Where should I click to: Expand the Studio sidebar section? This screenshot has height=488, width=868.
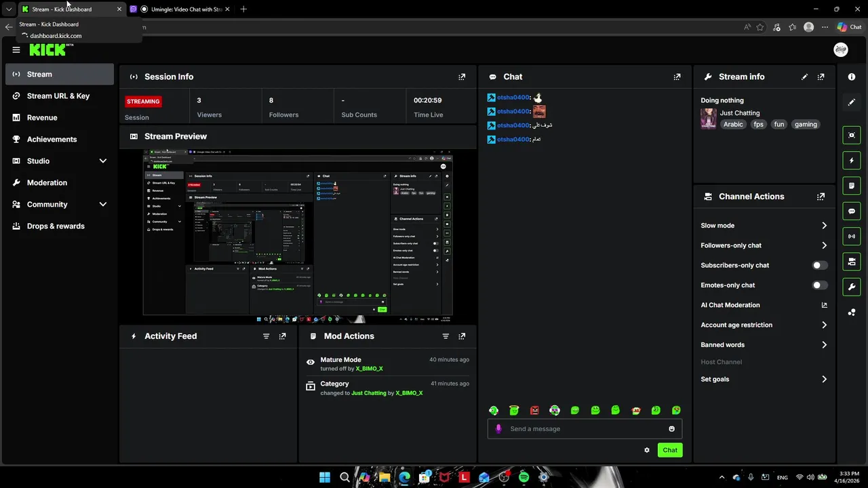[103, 161]
